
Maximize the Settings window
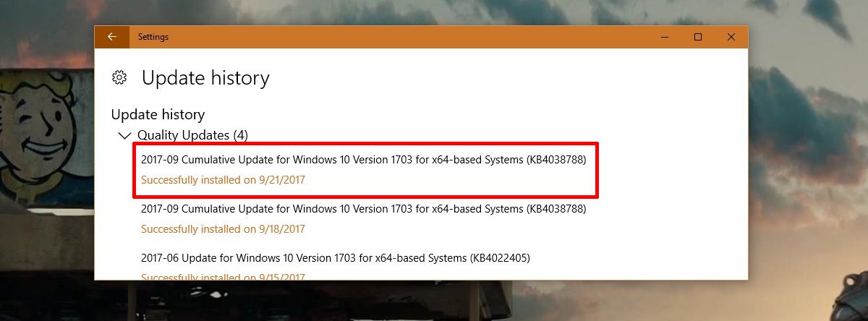coord(698,37)
